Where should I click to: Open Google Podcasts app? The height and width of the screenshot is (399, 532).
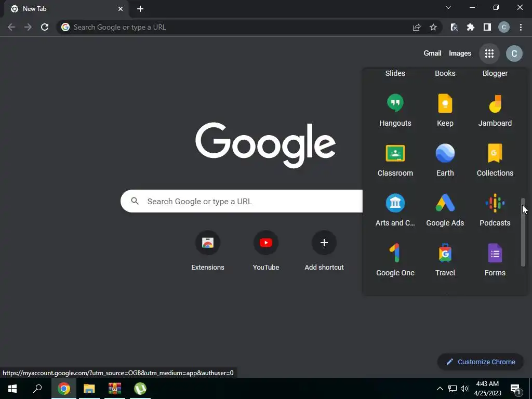coord(495,210)
